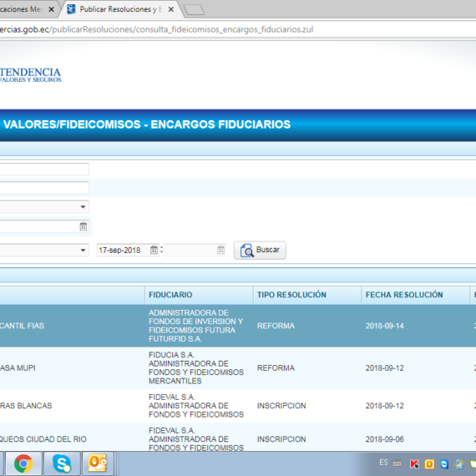Open calendar picker of empty end date

(x=220, y=250)
